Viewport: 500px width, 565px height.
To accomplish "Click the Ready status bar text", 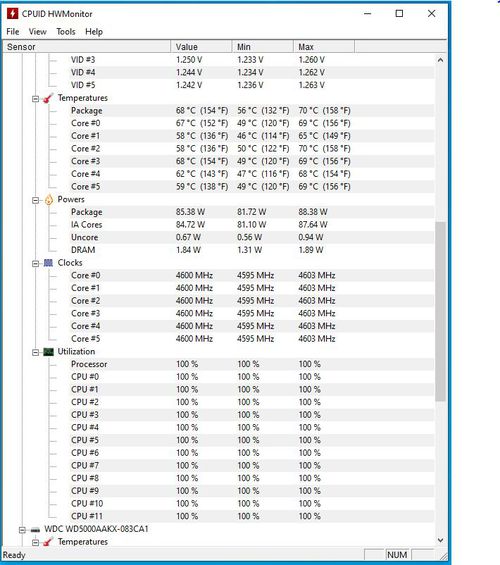I will coord(14,555).
